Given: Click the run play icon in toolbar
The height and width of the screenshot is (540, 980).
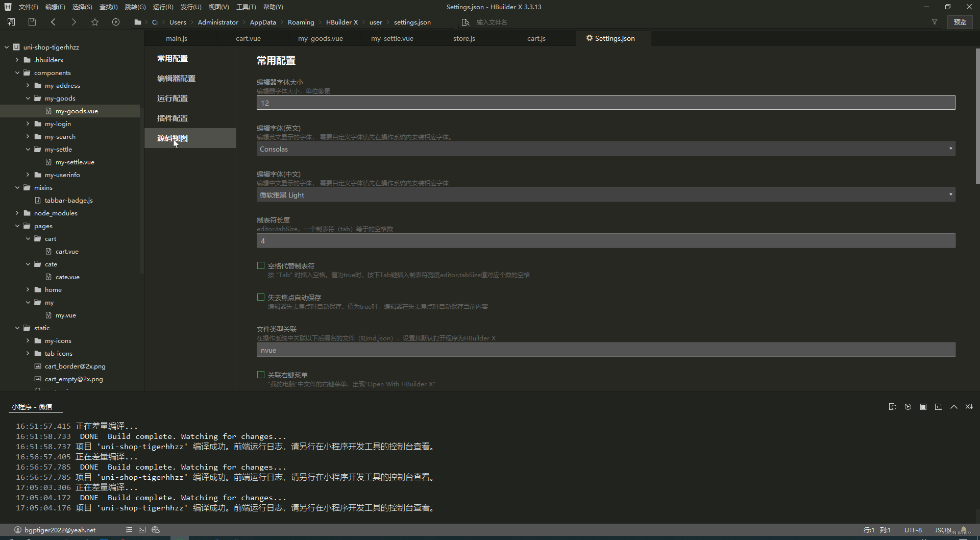Looking at the screenshot, I should point(116,22).
